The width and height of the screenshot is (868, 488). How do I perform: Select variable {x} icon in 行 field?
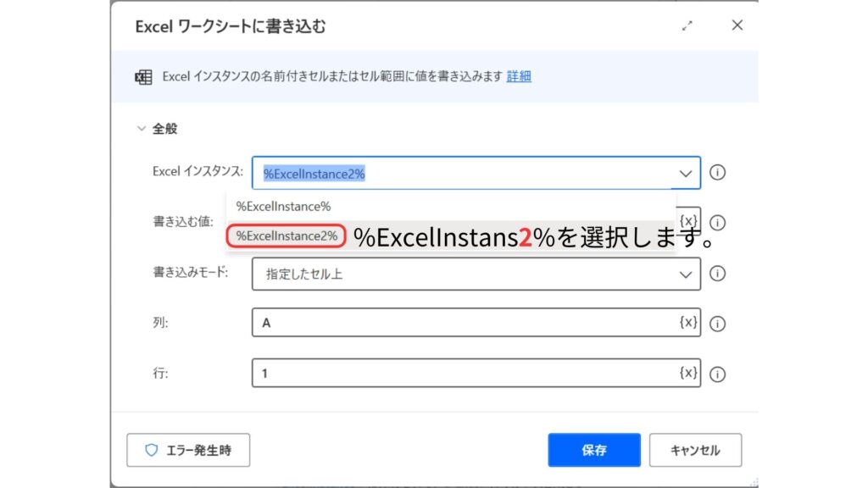pos(687,373)
